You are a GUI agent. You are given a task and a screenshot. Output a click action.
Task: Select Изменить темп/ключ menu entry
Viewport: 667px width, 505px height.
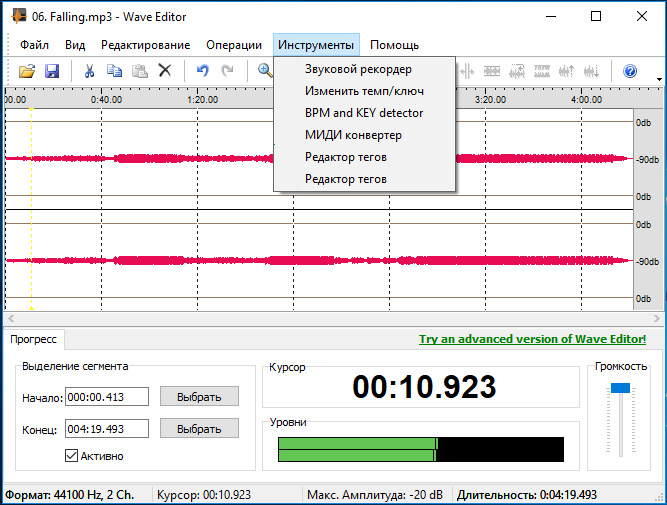coord(365,91)
